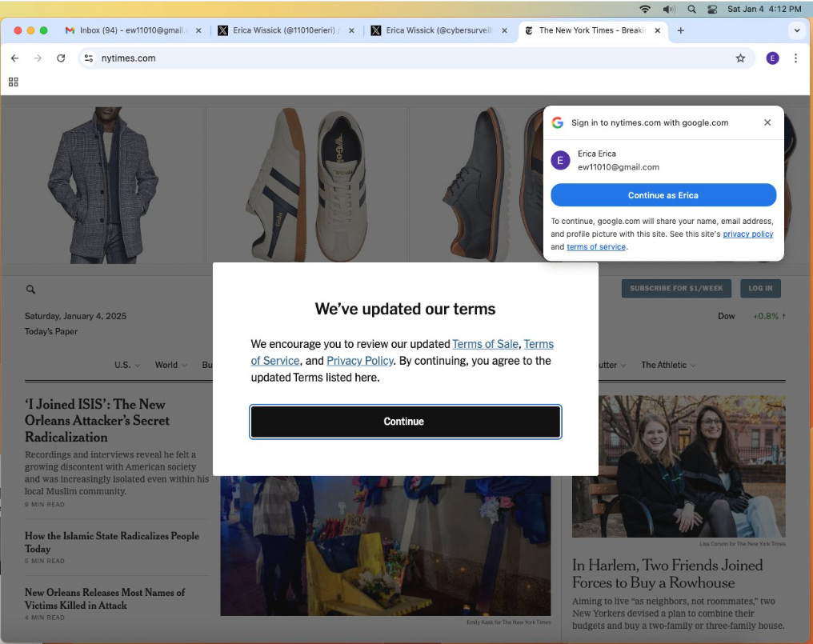Click the ew11010@gmail.com account email

[619, 167]
